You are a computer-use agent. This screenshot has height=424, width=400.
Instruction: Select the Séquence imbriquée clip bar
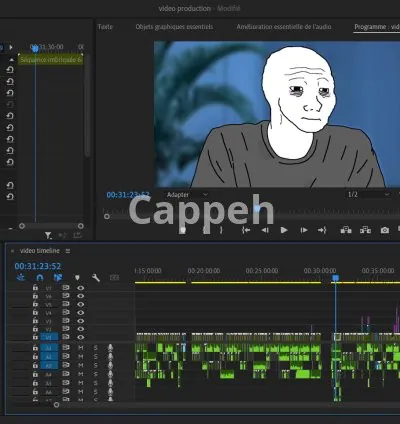[x=50, y=60]
